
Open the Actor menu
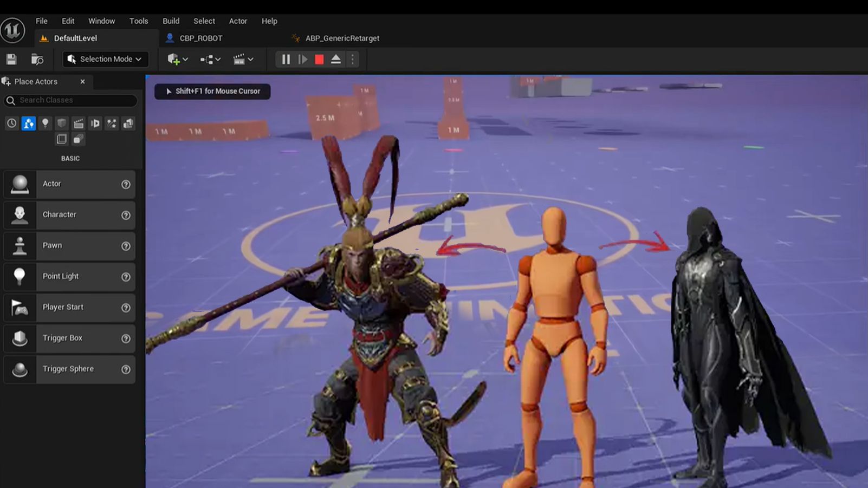coord(238,21)
